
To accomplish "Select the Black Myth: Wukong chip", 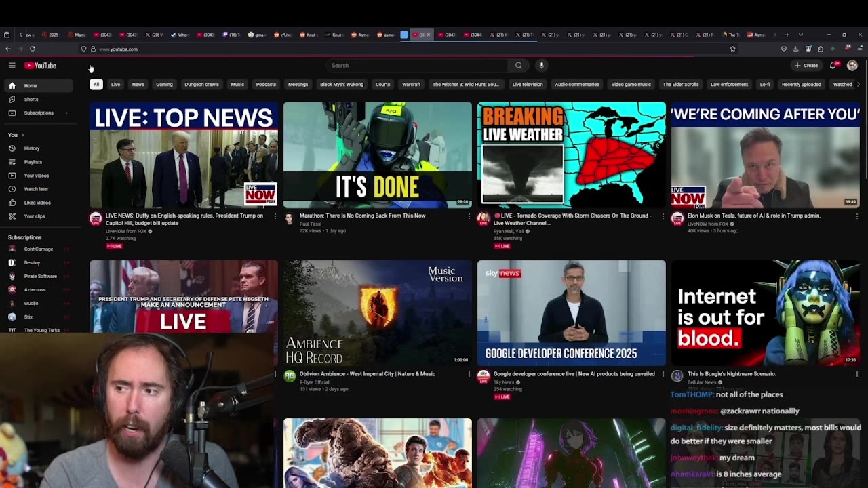I will [x=342, y=85].
